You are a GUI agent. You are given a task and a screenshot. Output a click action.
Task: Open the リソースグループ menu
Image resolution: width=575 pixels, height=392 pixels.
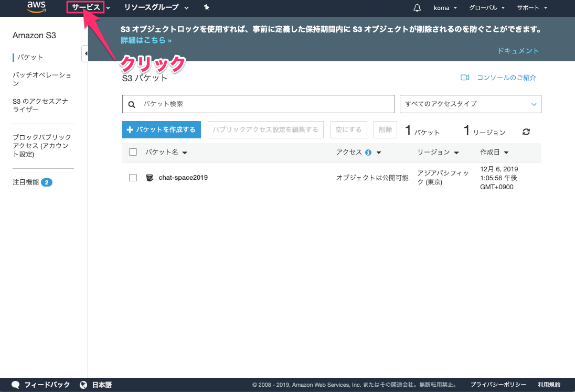(156, 7)
